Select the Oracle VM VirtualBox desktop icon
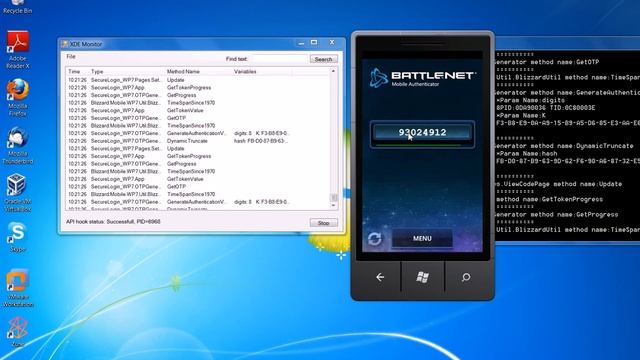This screenshot has width=640, height=360. click(x=17, y=193)
